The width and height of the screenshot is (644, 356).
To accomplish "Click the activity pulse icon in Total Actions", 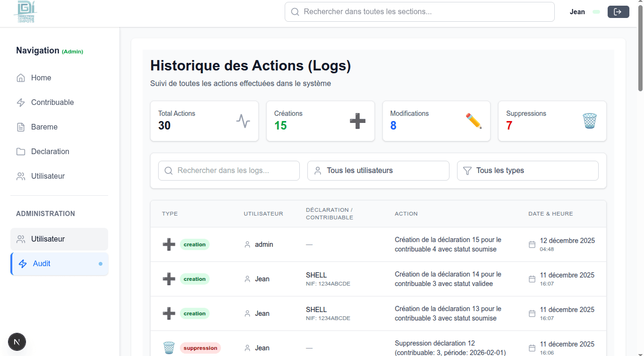I will click(x=243, y=121).
